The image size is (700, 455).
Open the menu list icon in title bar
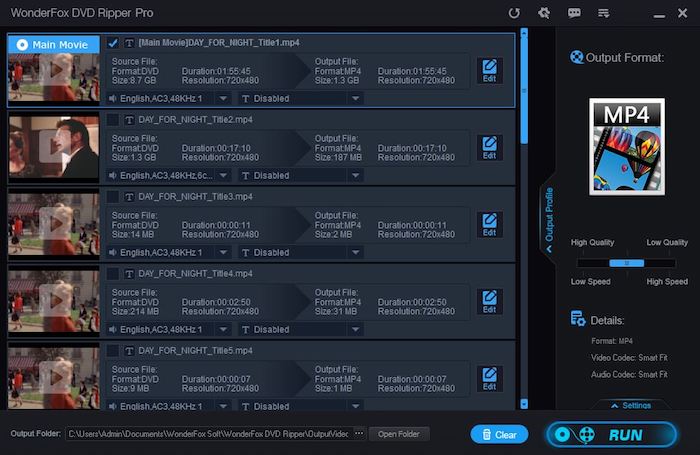(604, 13)
